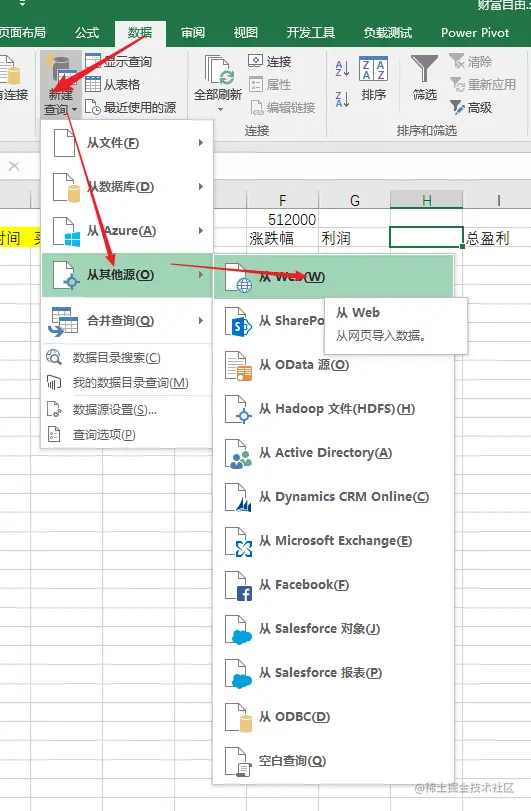Screen dimensions: 531x811
Task: Click the 利润 cell
Action: [x=354, y=238]
